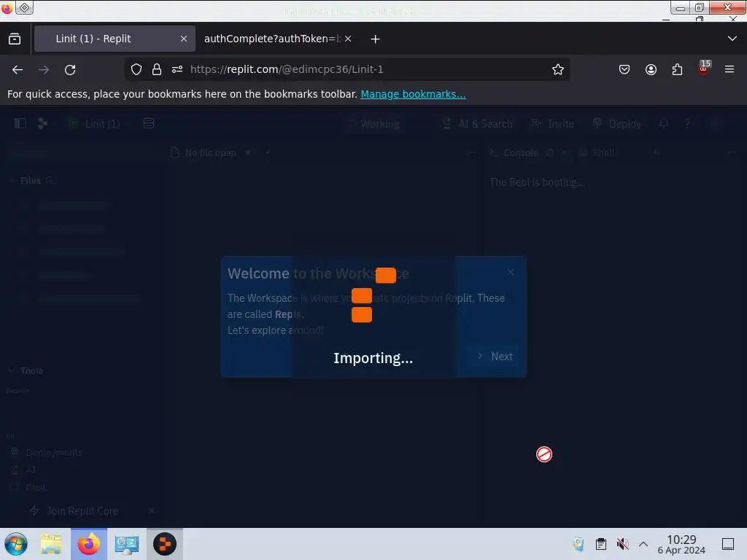Open the Manage bookmarks link
Viewport: 747px width, 560px height.
(413, 94)
